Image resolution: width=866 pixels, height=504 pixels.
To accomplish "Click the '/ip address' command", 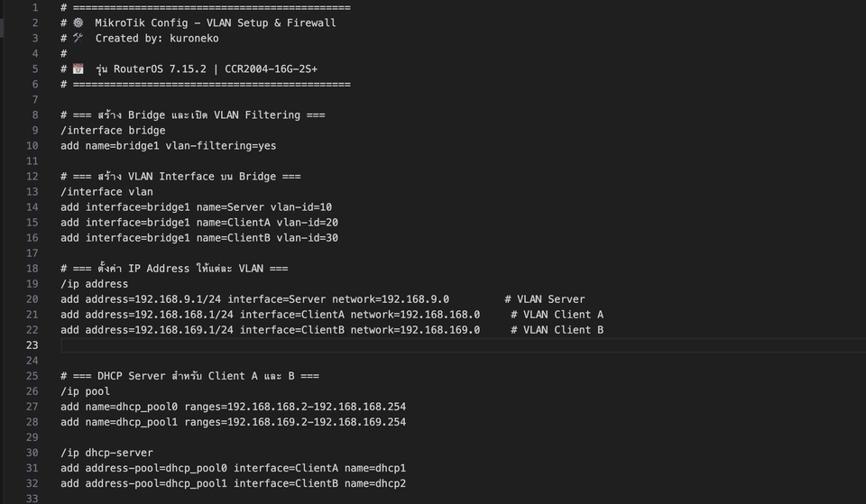I will coord(94,284).
